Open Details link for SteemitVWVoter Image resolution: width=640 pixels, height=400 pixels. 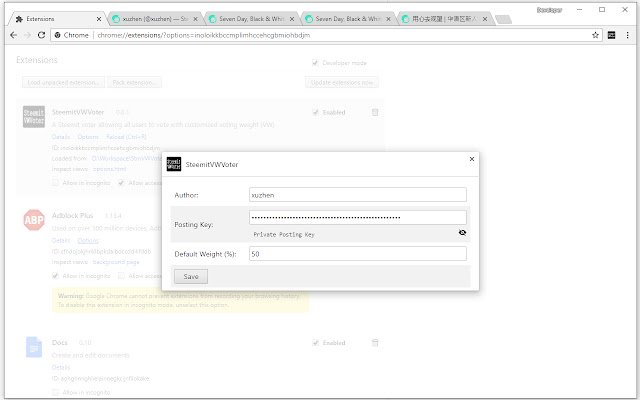(x=60, y=137)
